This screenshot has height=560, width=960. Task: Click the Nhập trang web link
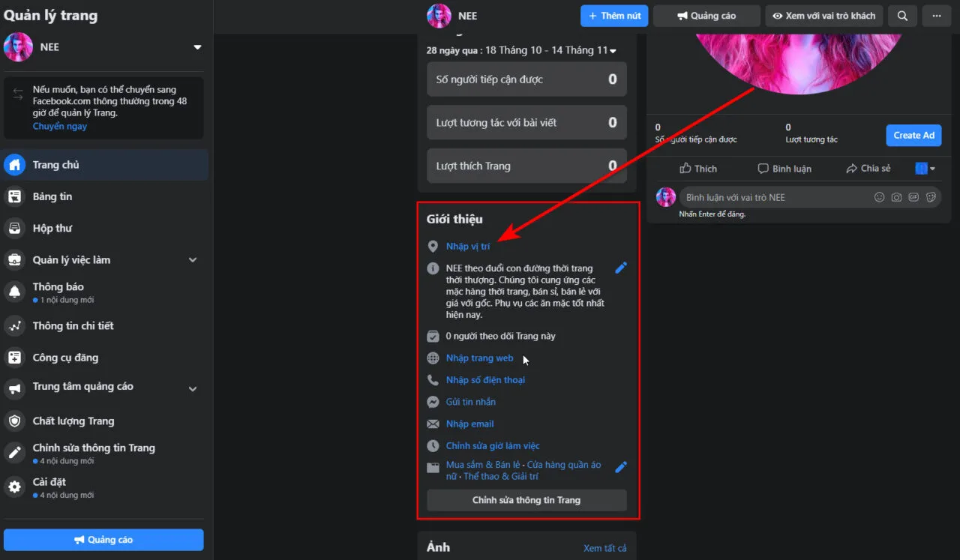pyautogui.click(x=480, y=358)
